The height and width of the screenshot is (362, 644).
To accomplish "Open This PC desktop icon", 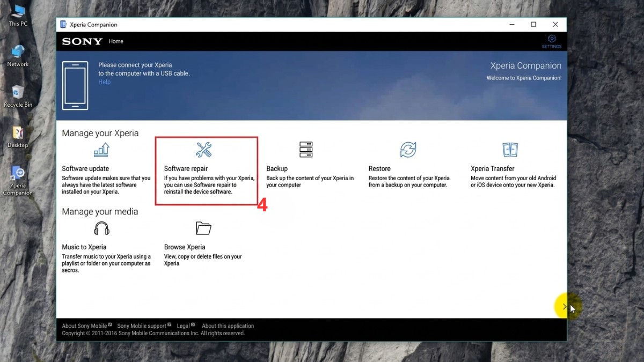I will click(18, 15).
